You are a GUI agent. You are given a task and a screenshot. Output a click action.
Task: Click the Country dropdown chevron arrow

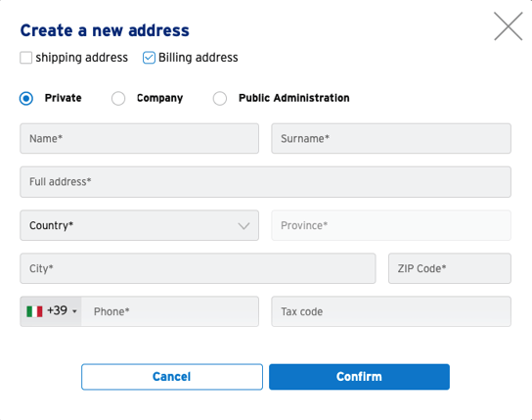coord(244,226)
